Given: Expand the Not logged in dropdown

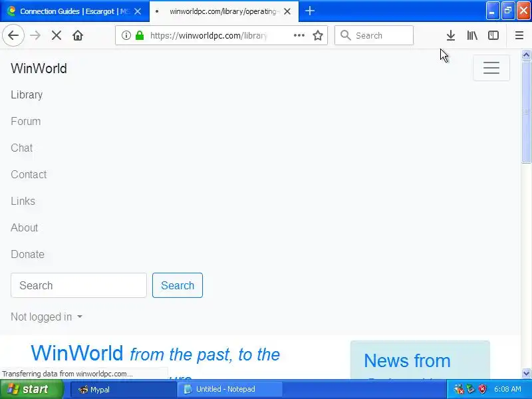Looking at the screenshot, I should coord(47,317).
